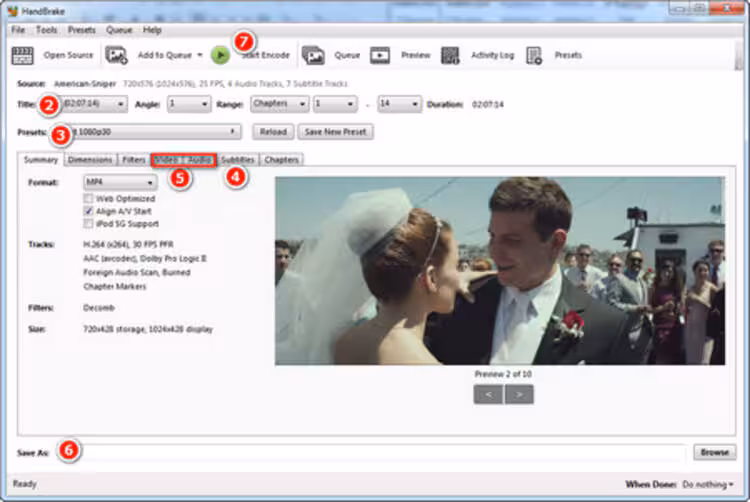Open the Angle dropdown
The height and width of the screenshot is (502, 750).
click(189, 104)
